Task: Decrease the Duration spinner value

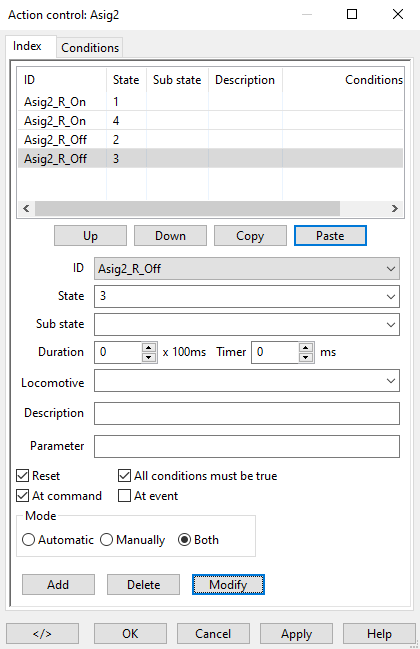Action: tap(149, 357)
